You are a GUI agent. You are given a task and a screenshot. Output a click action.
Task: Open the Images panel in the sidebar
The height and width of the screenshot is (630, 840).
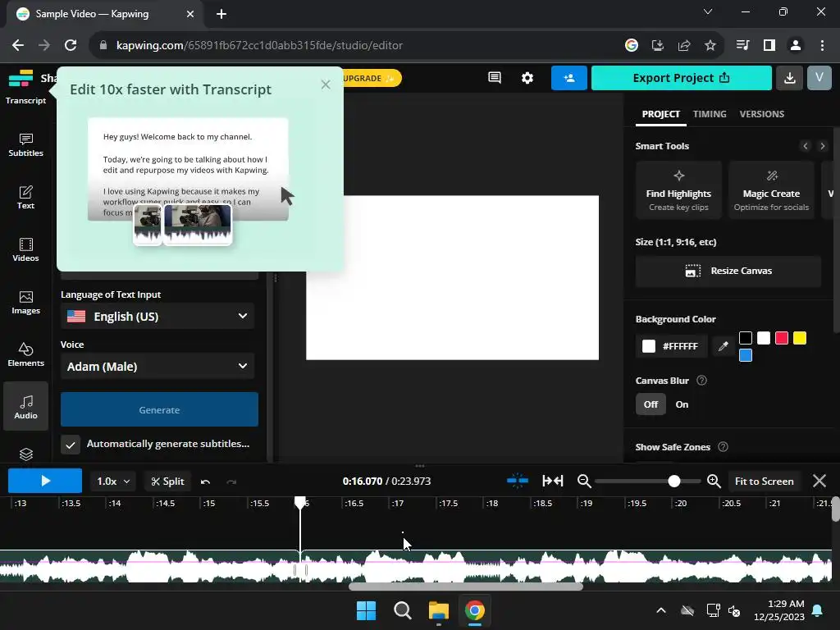tap(25, 303)
